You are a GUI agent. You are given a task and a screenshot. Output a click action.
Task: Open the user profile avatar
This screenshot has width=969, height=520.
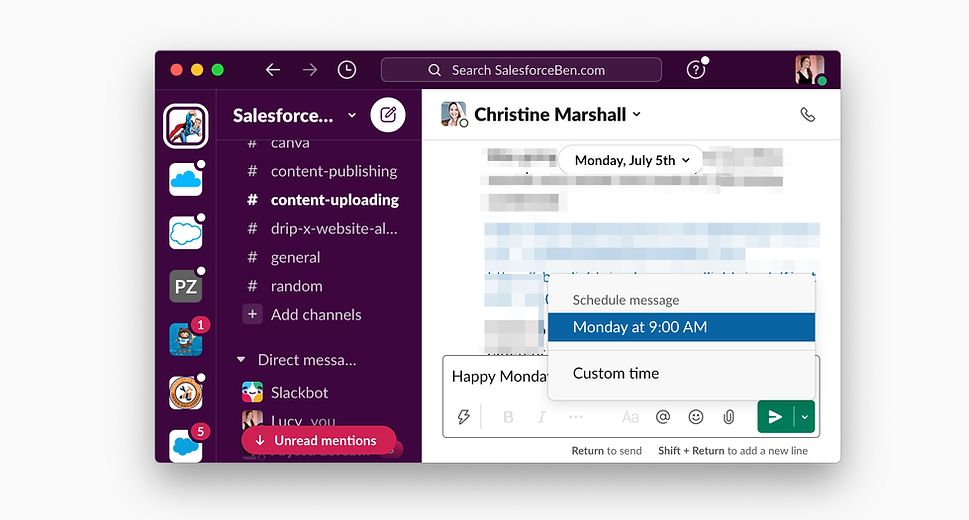810,70
